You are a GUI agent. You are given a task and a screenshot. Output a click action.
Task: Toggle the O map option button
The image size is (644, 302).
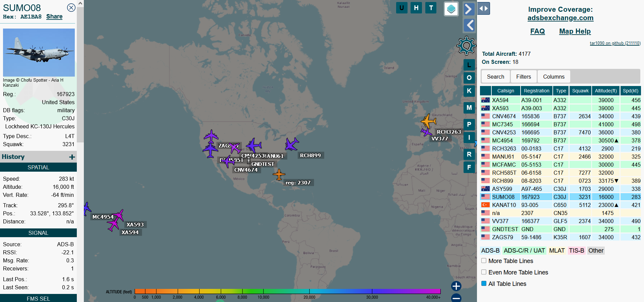click(x=469, y=78)
